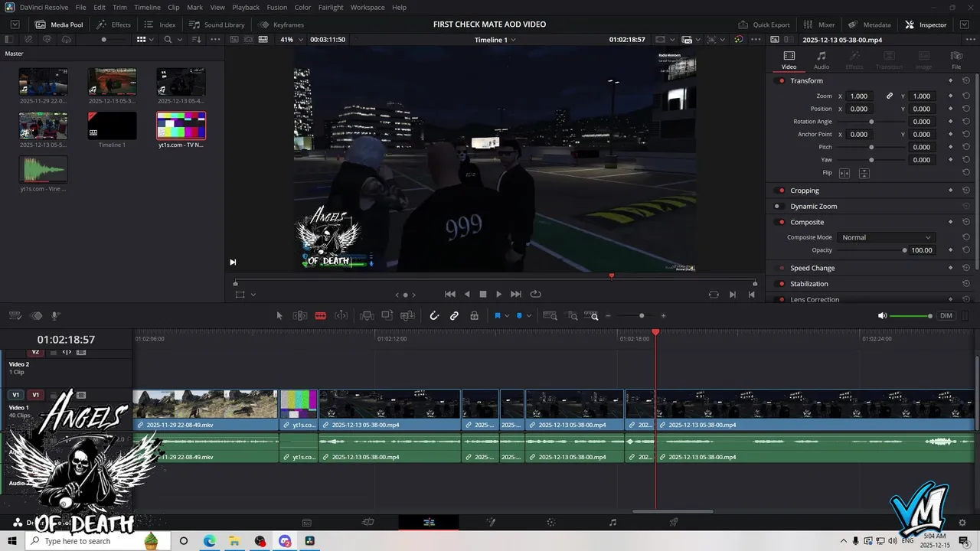This screenshot has height=551, width=980.
Task: Click the Play forward button
Action: (x=499, y=294)
